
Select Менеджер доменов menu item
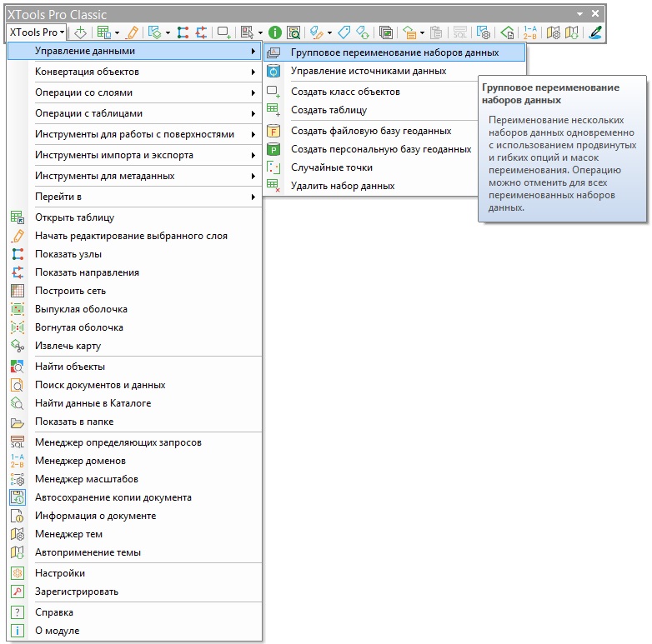(135, 461)
